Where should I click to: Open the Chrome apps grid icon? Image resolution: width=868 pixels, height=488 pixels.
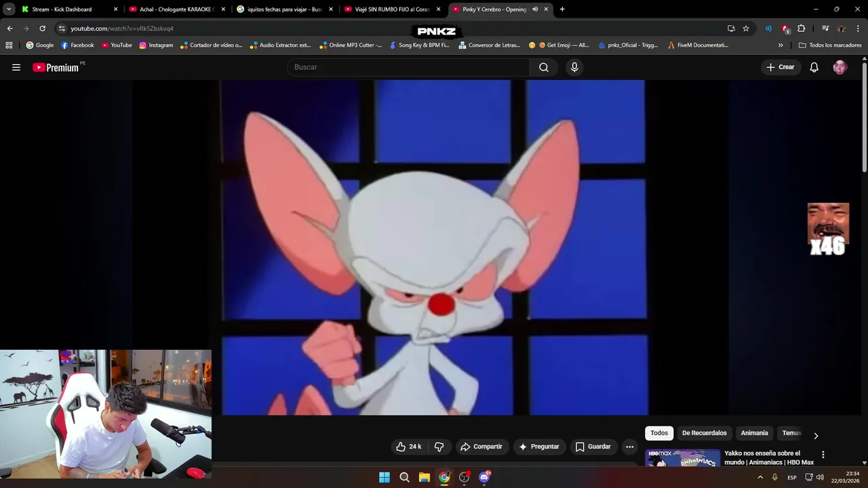tap(9, 45)
